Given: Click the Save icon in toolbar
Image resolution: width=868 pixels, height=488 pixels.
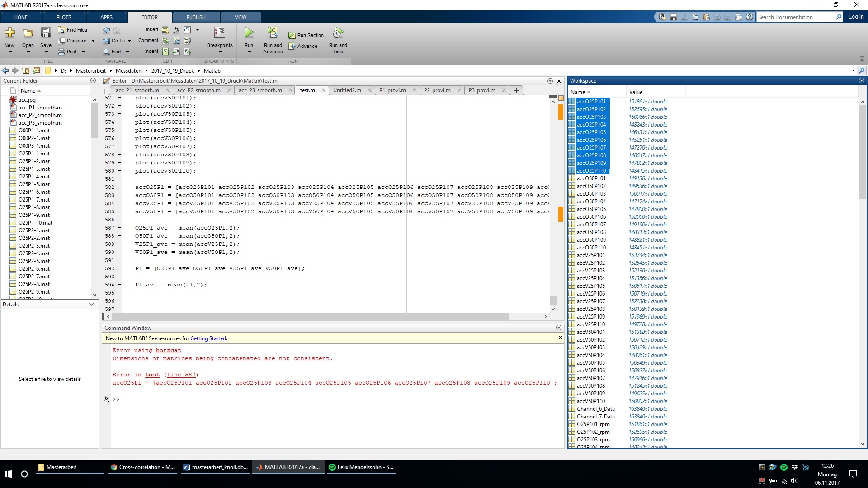Looking at the screenshot, I should click(46, 33).
